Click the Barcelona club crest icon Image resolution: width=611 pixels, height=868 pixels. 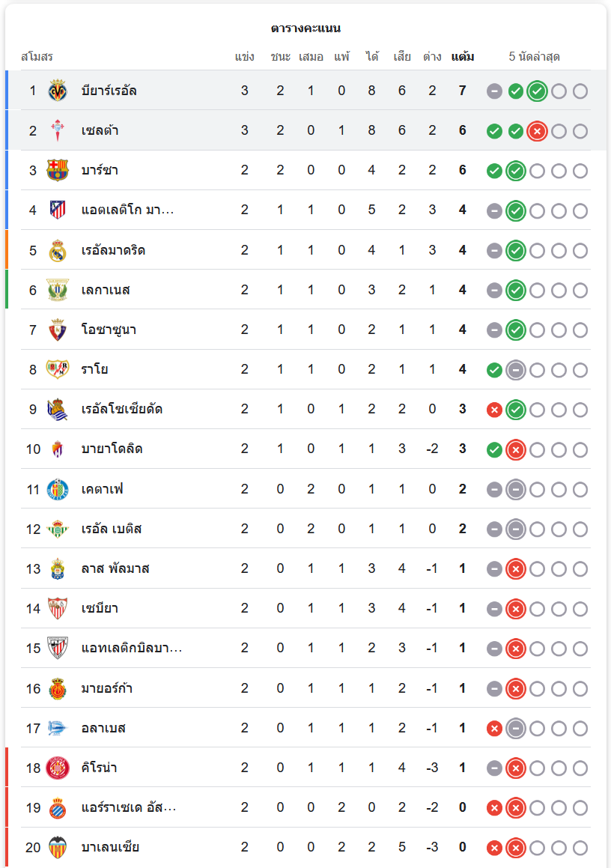point(58,170)
